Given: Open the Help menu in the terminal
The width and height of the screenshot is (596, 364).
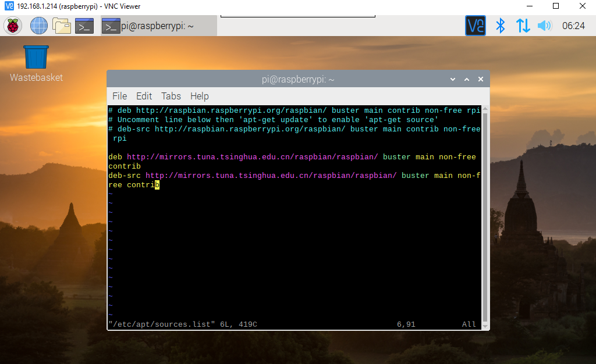Looking at the screenshot, I should 200,96.
